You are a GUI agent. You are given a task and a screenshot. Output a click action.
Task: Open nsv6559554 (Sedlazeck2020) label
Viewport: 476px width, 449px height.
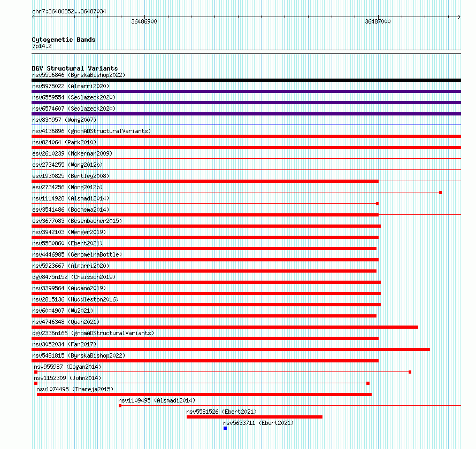(x=74, y=97)
